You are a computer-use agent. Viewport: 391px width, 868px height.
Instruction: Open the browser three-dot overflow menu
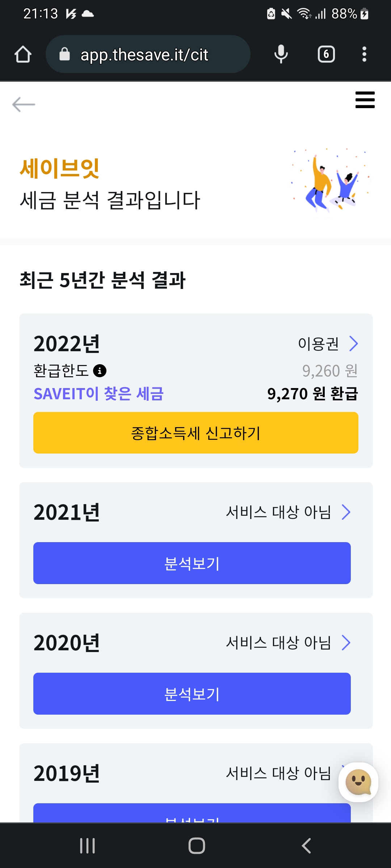tap(364, 54)
